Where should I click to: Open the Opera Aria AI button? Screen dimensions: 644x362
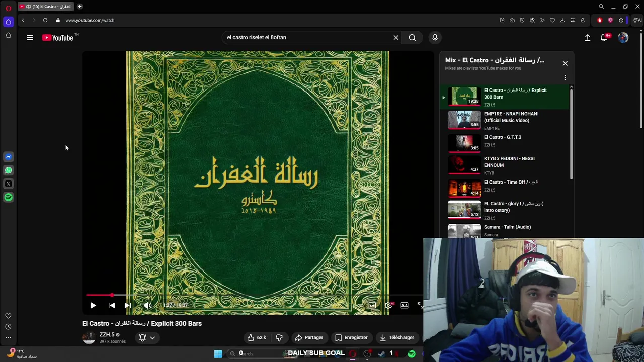(x=637, y=20)
